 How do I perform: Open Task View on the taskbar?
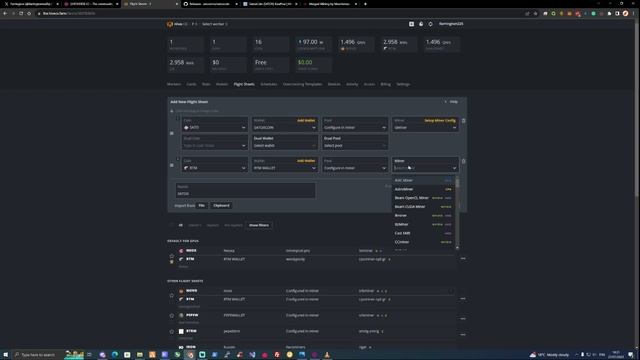tap(89, 355)
